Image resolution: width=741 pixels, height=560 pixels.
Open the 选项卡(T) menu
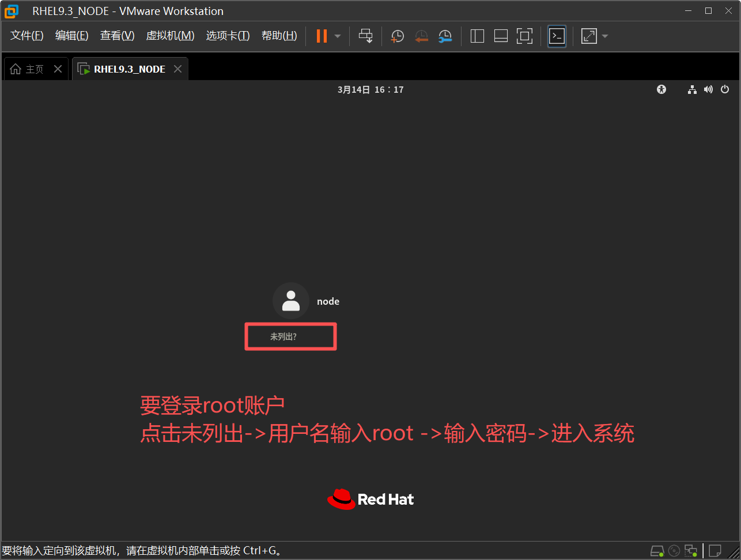pyautogui.click(x=228, y=36)
